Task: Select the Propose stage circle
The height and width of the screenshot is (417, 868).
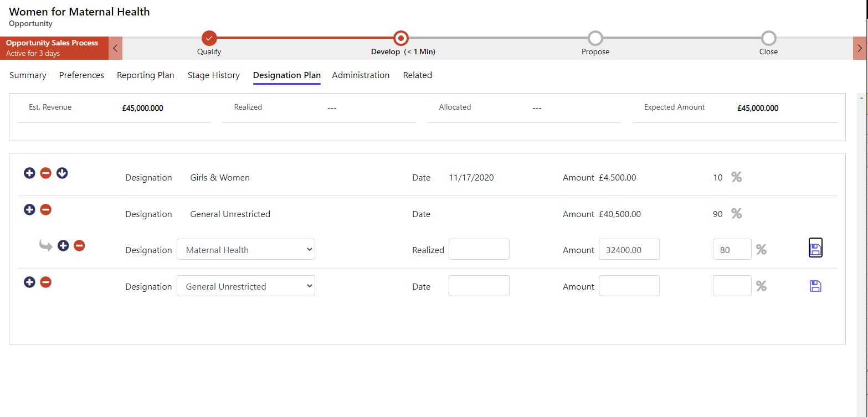Action: click(595, 38)
